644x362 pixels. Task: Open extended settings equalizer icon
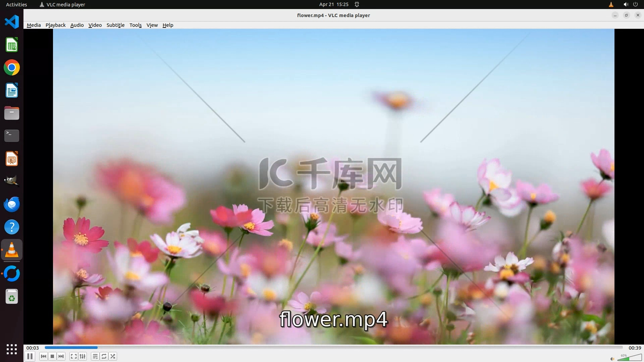pyautogui.click(x=83, y=356)
